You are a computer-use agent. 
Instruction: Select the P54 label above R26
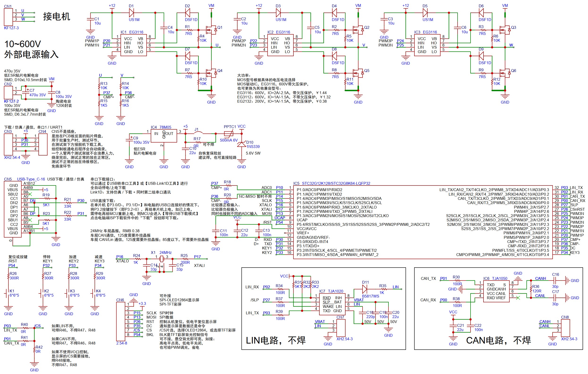coord(12,265)
